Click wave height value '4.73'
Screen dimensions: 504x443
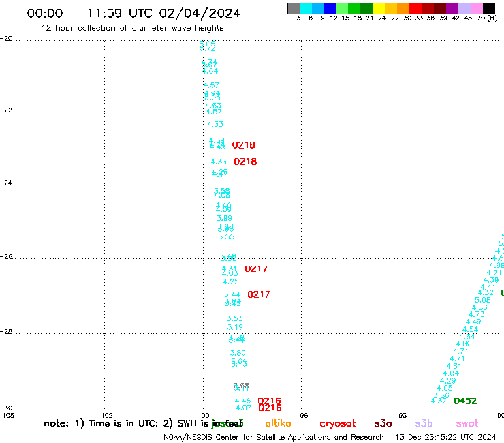click(x=476, y=314)
